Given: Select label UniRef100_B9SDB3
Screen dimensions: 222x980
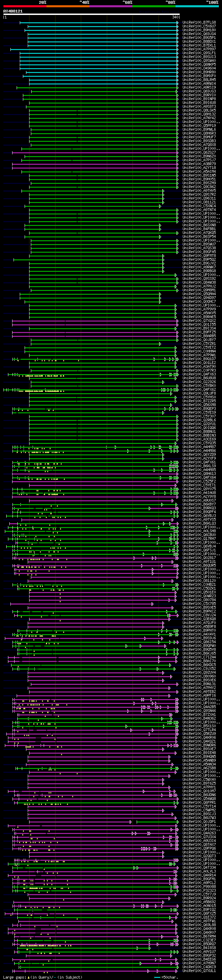Looking at the screenshot, I should pyautogui.click(x=199, y=141).
